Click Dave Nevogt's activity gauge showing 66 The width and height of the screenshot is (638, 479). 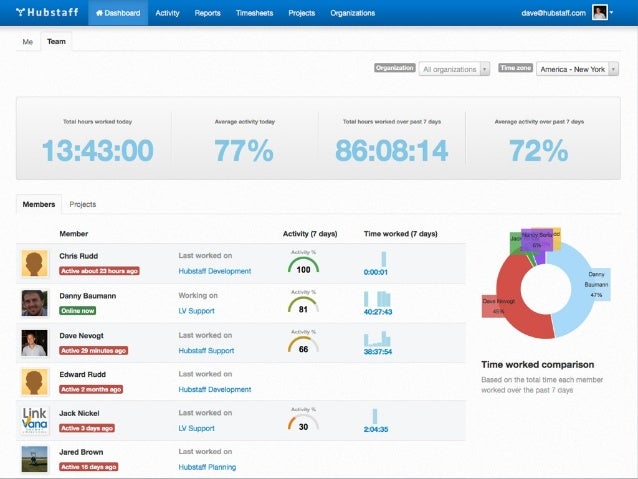tap(303, 343)
